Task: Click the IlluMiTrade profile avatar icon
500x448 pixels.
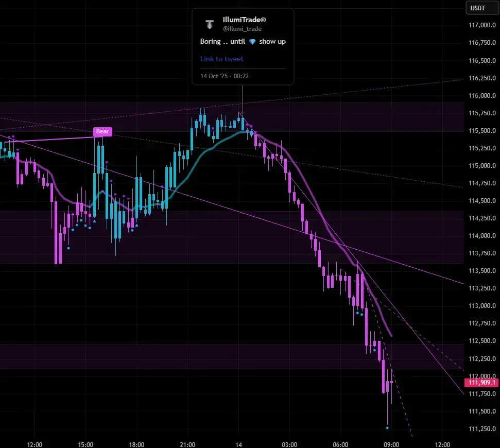Action: click(x=210, y=24)
